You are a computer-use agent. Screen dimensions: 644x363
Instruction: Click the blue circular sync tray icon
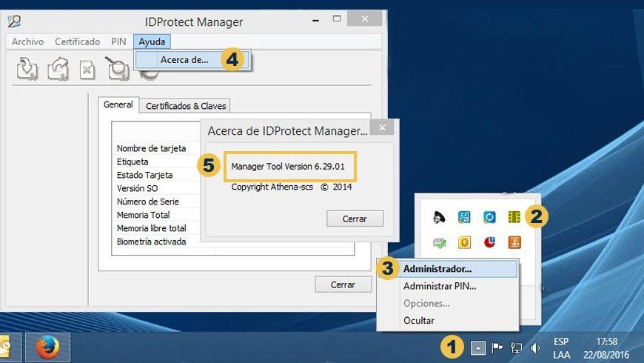(489, 216)
